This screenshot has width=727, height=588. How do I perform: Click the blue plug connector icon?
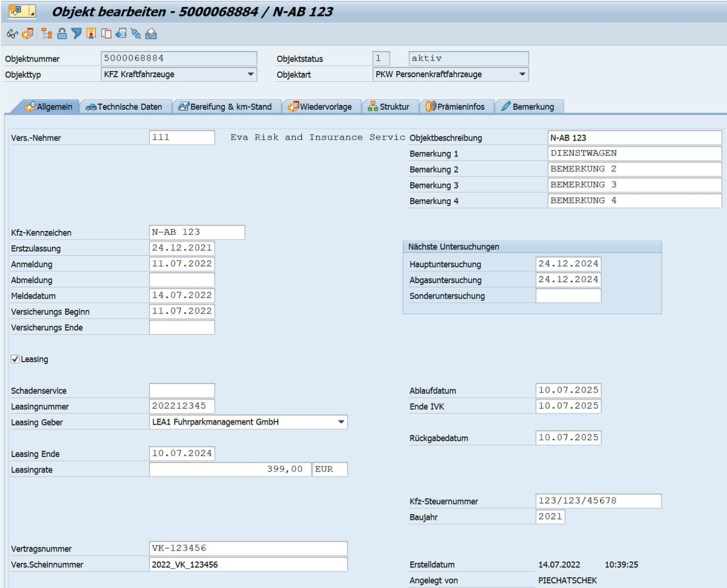[136, 34]
